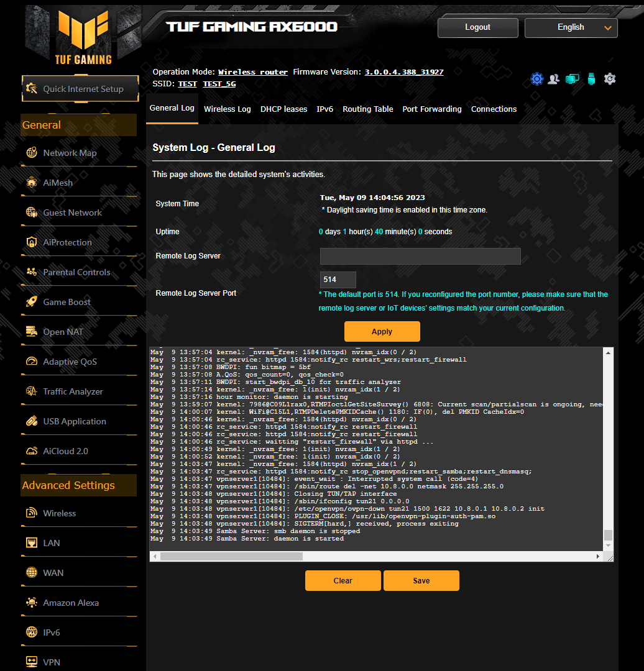
Task: Open the Wireless router operation mode link
Action: click(x=252, y=72)
